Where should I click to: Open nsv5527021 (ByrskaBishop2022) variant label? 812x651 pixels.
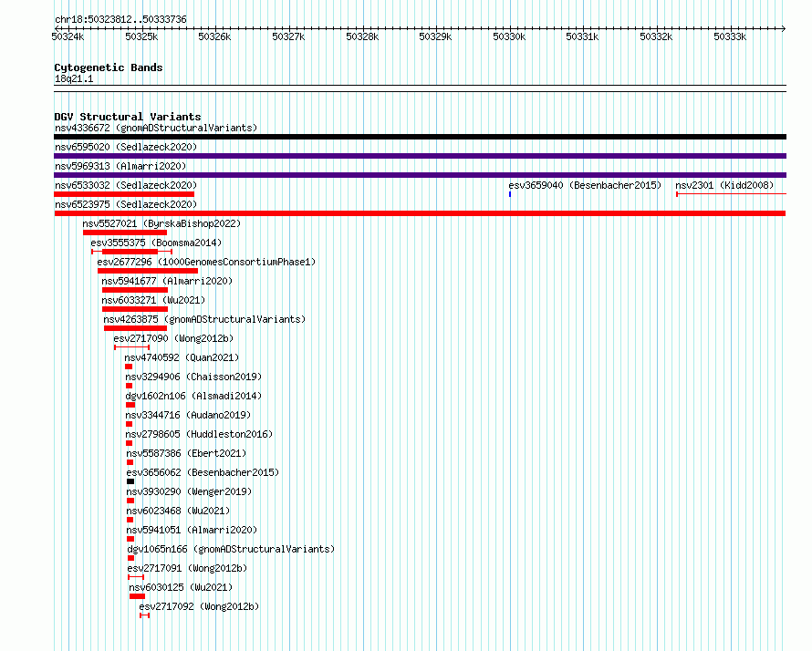[x=161, y=223]
